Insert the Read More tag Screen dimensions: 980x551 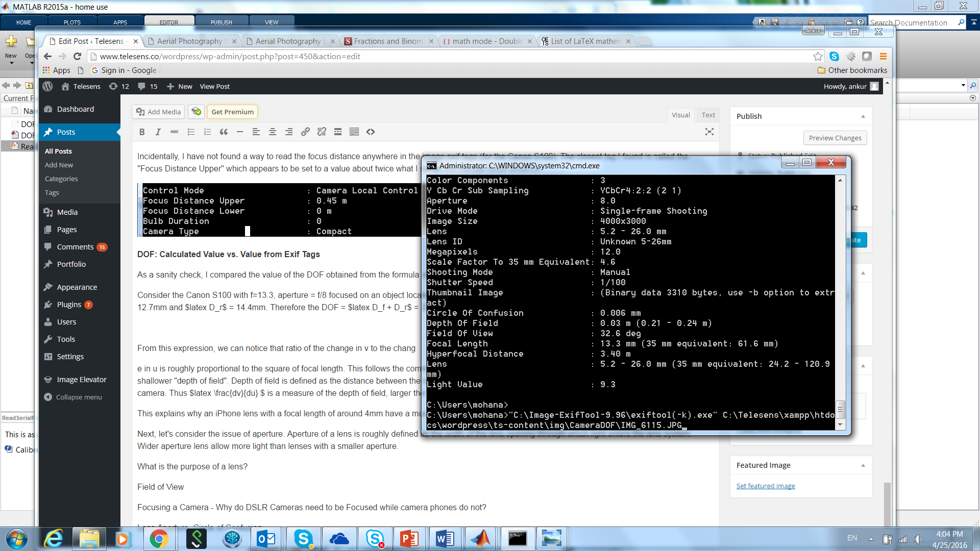(x=338, y=132)
